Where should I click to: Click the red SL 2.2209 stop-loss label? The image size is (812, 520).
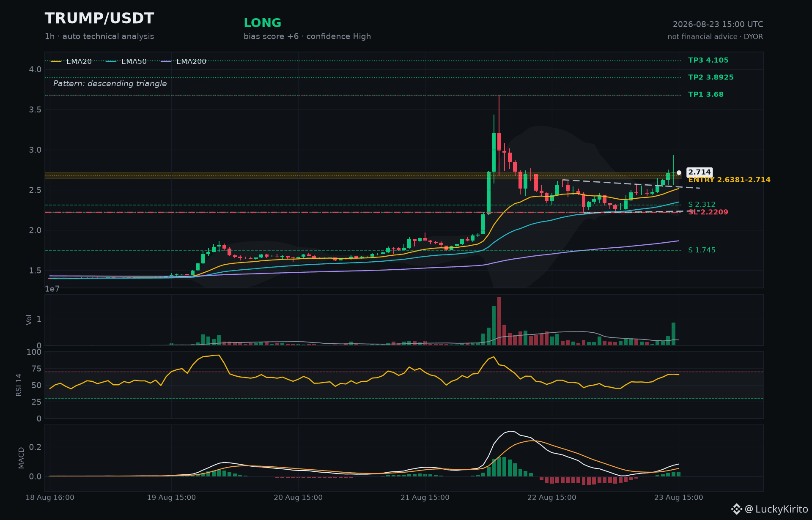[x=708, y=212]
